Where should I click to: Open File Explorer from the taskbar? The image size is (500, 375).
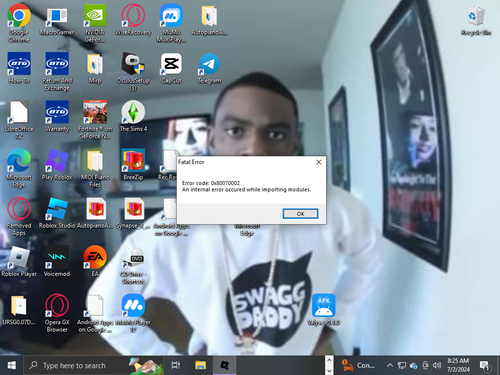tap(200, 365)
